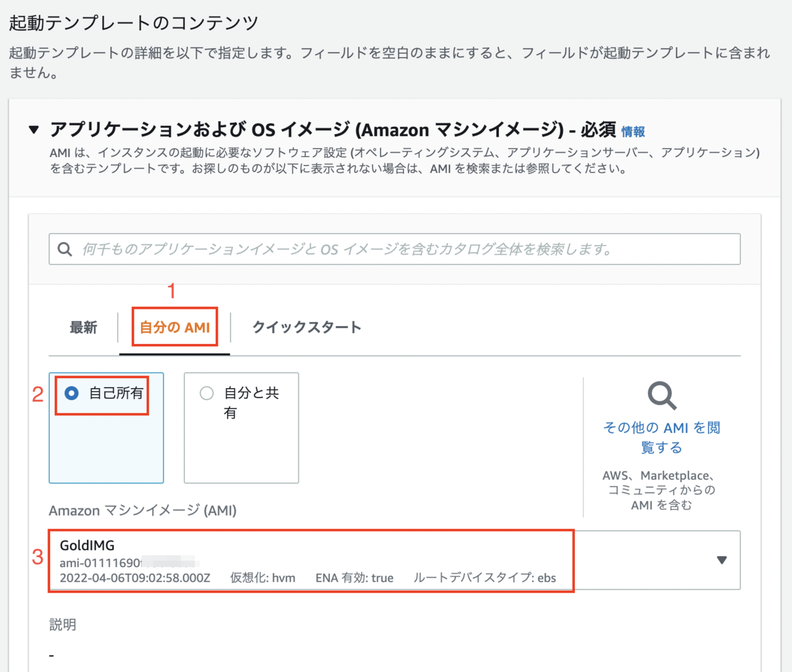Click the 説明 label
The image size is (792, 672).
[x=63, y=624]
